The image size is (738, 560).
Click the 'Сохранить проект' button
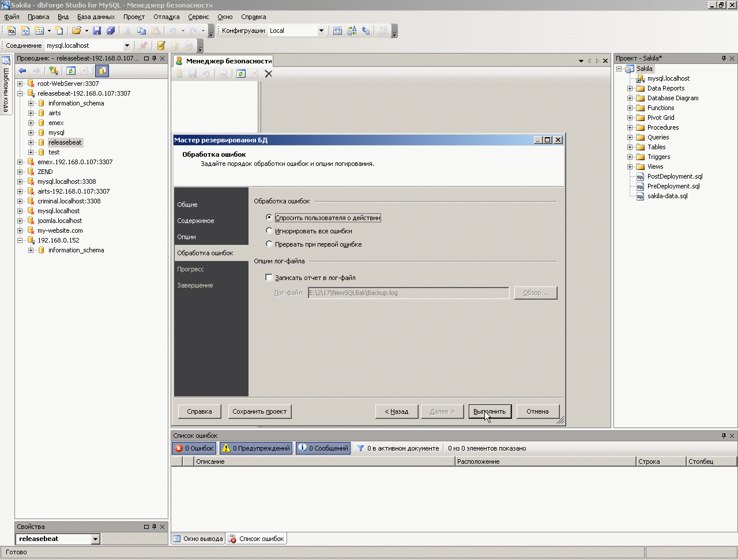click(259, 411)
